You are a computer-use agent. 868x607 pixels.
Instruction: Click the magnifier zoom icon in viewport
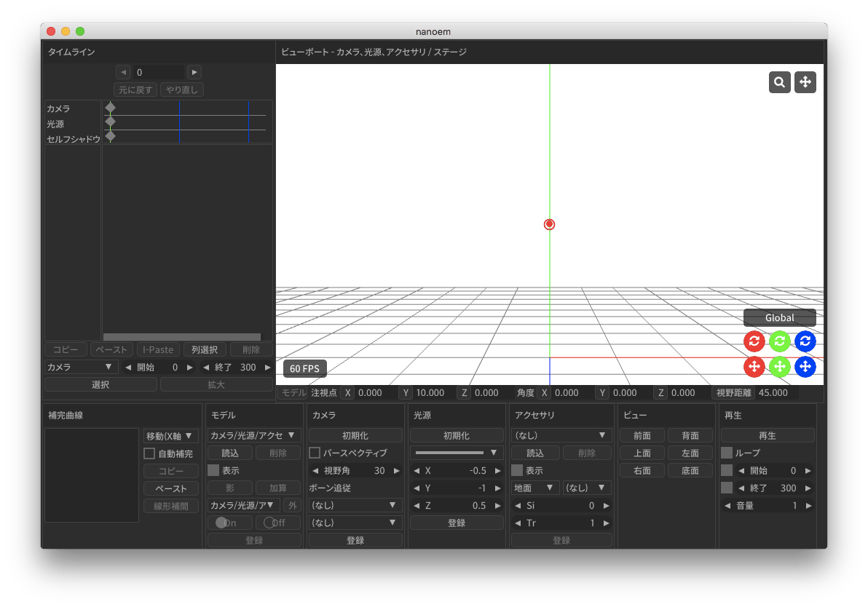tap(779, 82)
